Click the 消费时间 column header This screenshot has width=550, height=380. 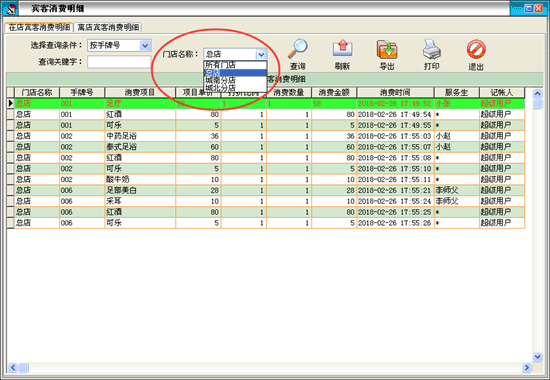[x=395, y=93]
